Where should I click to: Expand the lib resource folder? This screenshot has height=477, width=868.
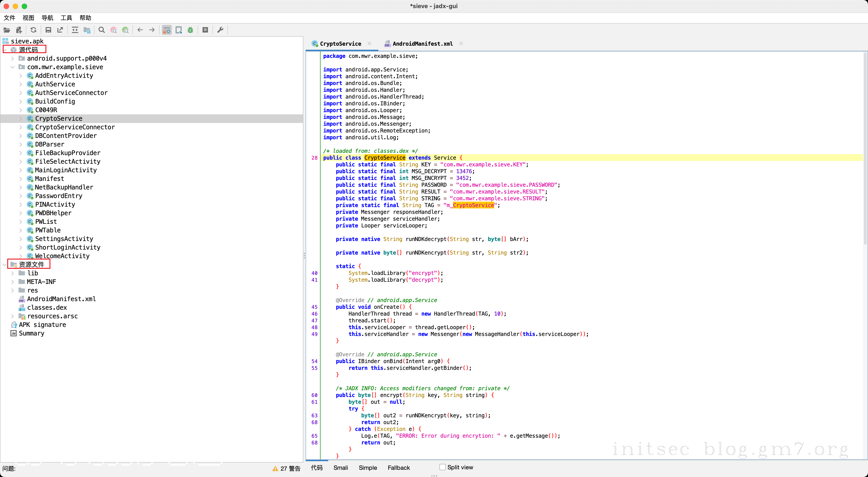coord(12,273)
